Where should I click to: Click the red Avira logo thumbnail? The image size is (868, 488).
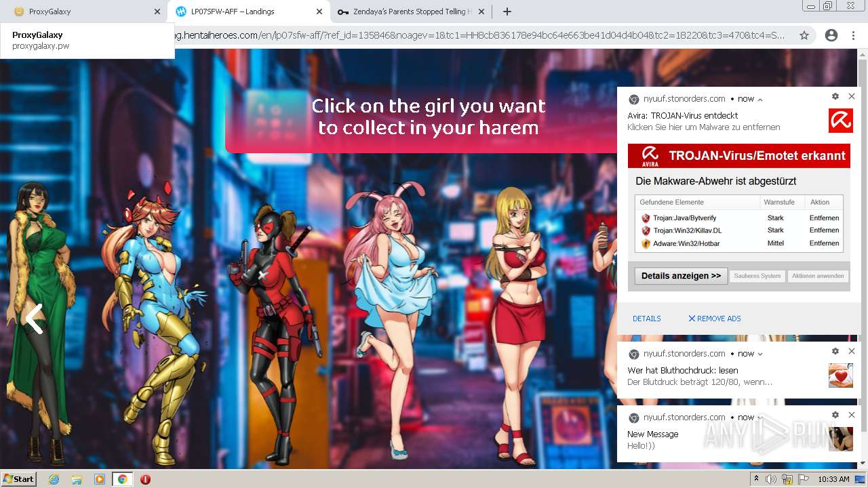tap(841, 121)
